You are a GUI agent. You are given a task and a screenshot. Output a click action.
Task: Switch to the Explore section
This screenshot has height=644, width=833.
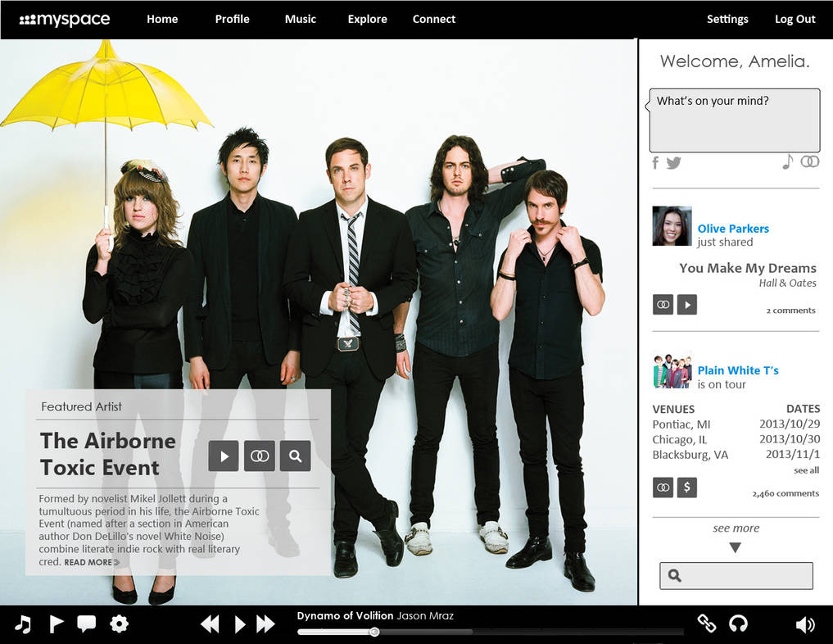tap(367, 19)
